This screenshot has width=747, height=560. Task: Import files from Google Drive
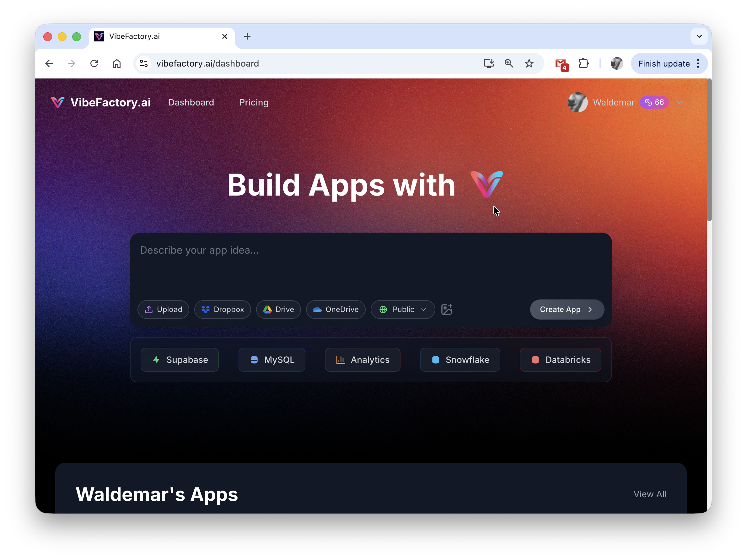(278, 310)
